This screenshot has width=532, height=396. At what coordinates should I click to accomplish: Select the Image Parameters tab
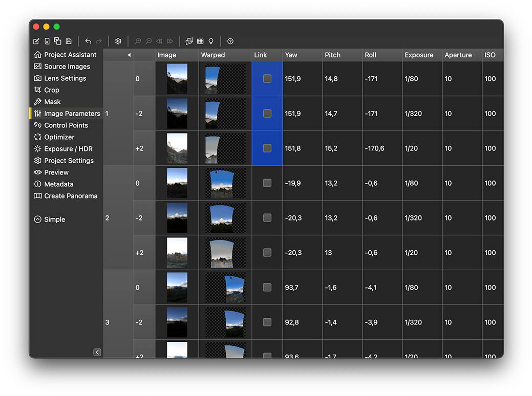tap(67, 114)
